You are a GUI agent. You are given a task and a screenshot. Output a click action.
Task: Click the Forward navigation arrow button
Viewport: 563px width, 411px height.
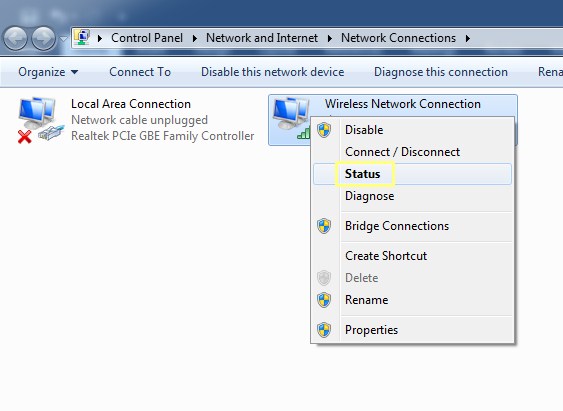pyautogui.click(x=43, y=39)
